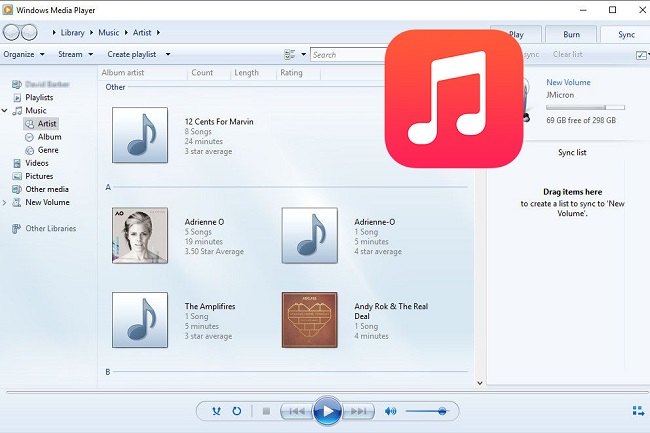
Task: Click the Music breadcrumb
Action: [109, 33]
